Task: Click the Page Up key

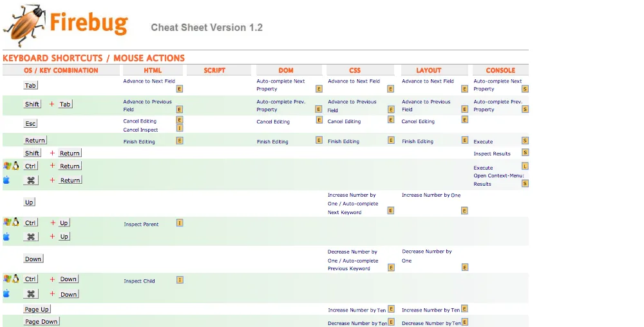Action: (37, 310)
